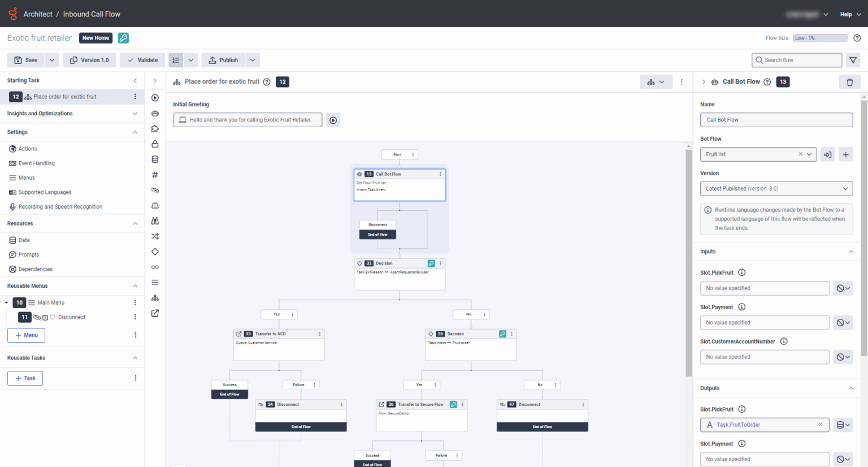
Task: Click the binoculars Find icon in the action palette
Action: (x=155, y=220)
